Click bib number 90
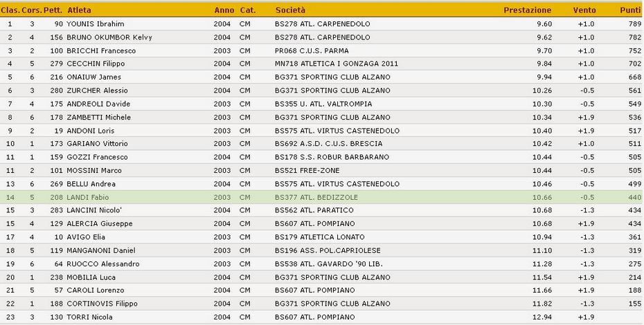Viewport: 644px width, 325px height. coord(59,24)
